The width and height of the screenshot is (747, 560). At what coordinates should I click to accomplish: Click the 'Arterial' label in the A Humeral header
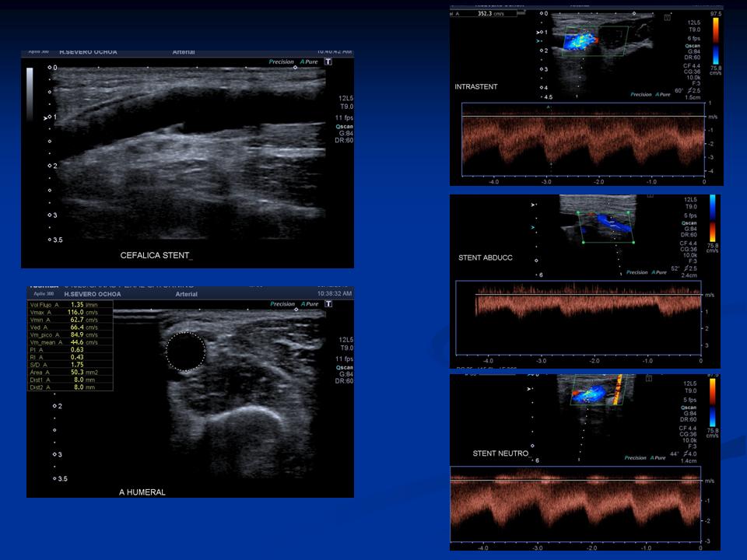(x=186, y=294)
